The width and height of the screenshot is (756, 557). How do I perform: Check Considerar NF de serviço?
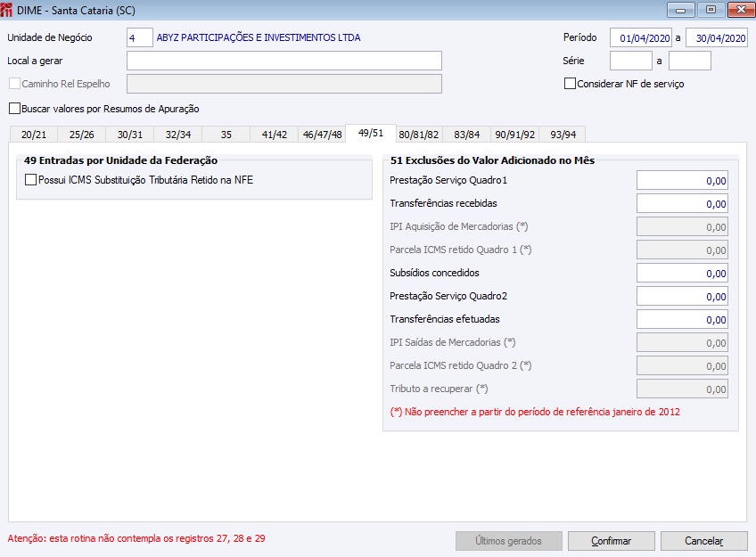[570, 84]
